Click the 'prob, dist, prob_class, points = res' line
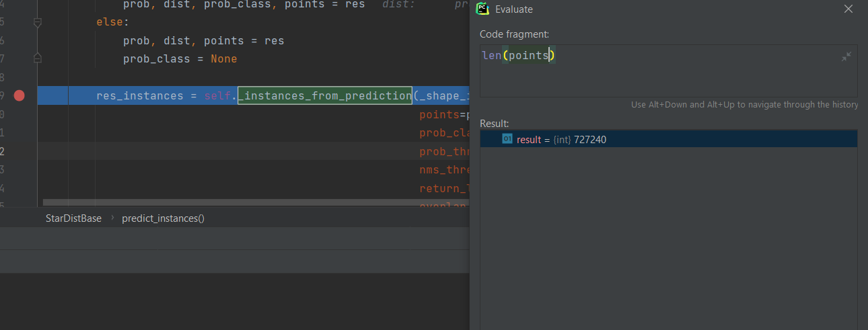 click(x=244, y=5)
